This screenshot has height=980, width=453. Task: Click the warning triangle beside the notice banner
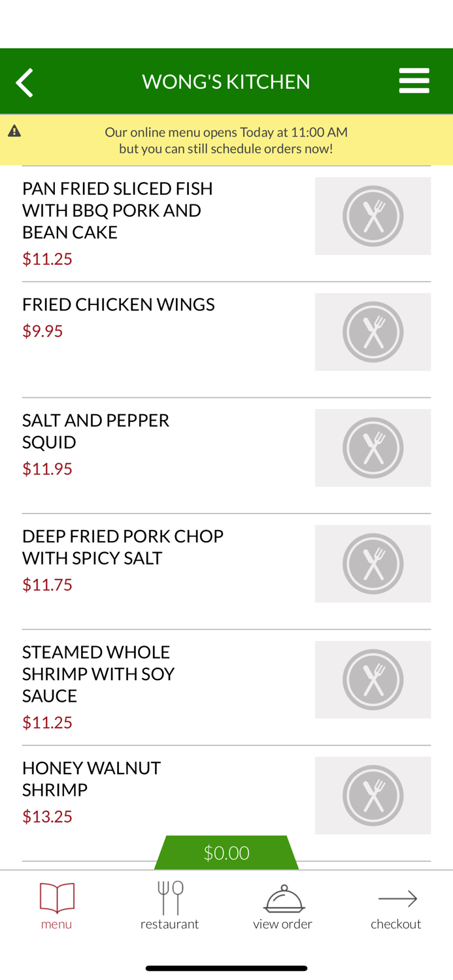14,130
